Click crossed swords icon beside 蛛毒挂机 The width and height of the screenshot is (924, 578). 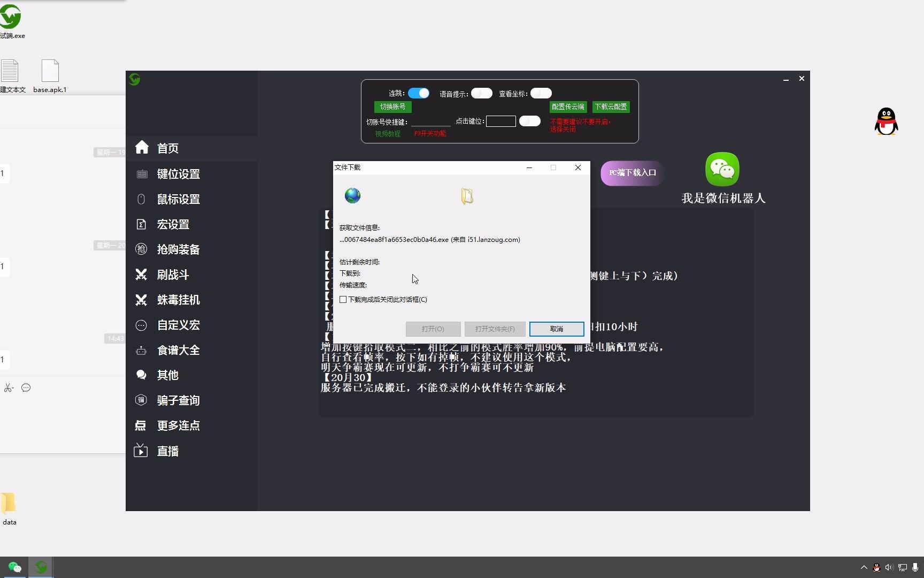coord(141,300)
